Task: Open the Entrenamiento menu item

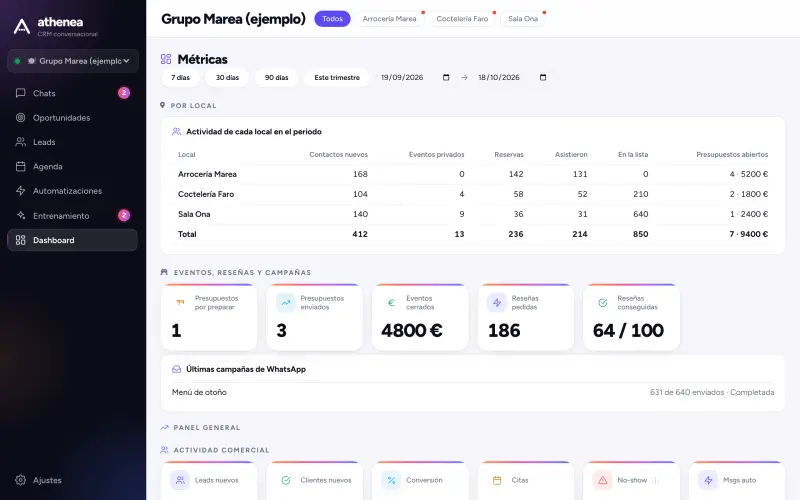Action: [72, 215]
